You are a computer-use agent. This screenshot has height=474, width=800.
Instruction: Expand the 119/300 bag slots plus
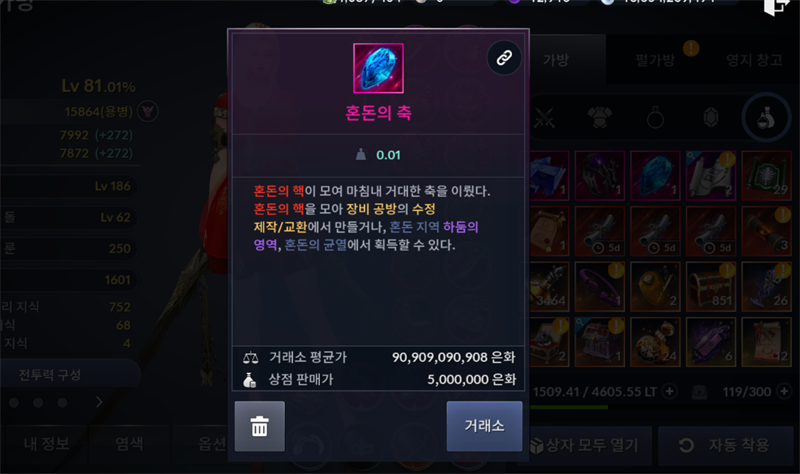tap(784, 391)
